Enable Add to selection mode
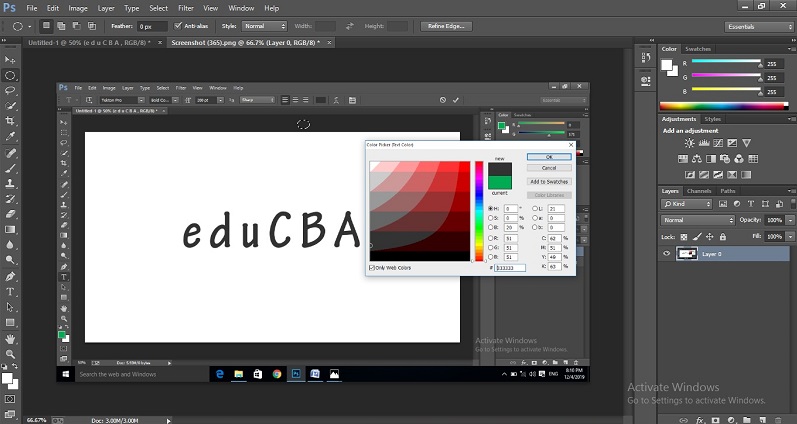The height and width of the screenshot is (424, 797). (x=62, y=26)
